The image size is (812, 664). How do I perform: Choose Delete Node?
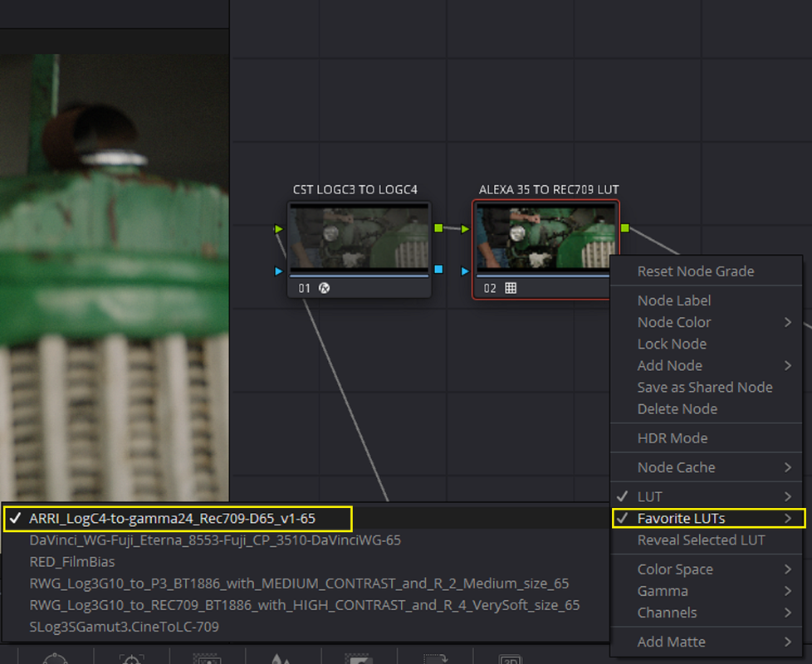707,409
